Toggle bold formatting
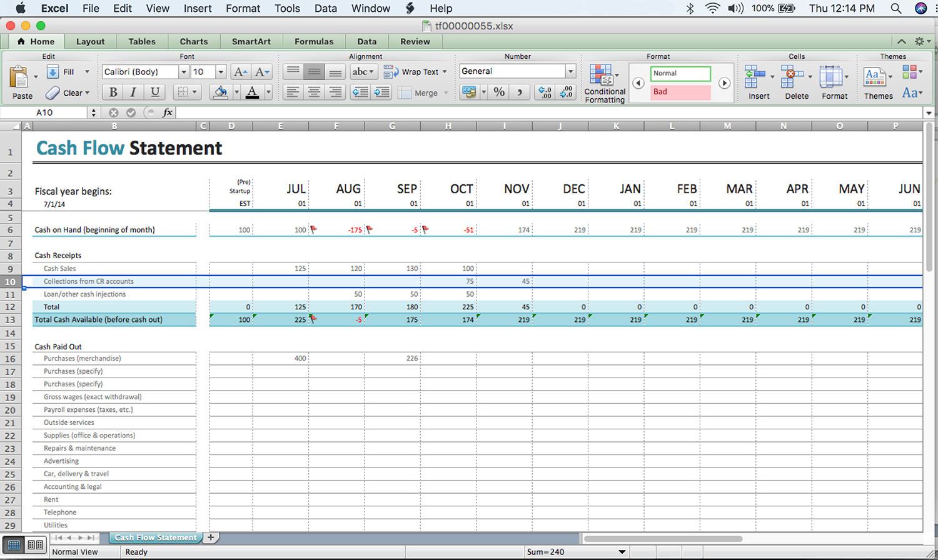 click(x=112, y=92)
